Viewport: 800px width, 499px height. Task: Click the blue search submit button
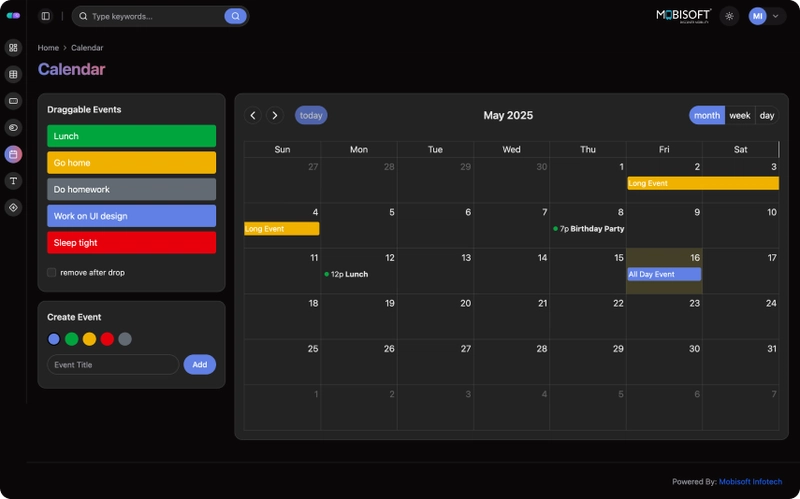235,16
